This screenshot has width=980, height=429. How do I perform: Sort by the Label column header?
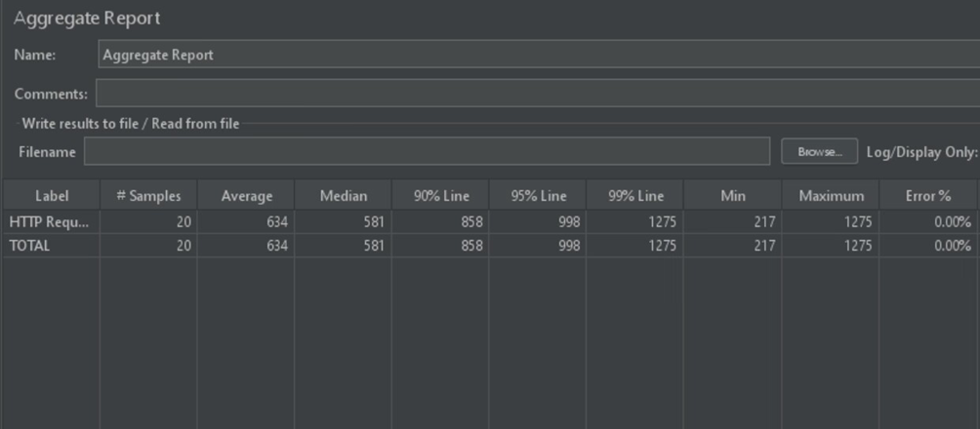pyautogui.click(x=52, y=196)
